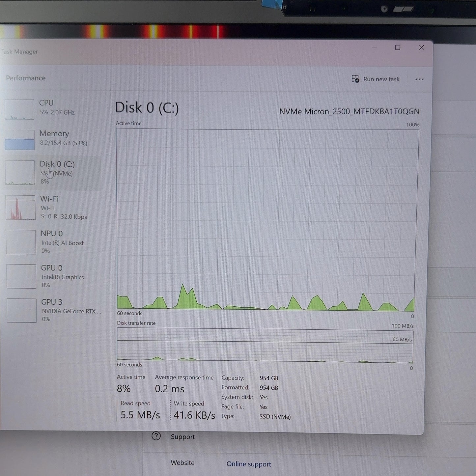Select the CPU performance graph thumbnail
This screenshot has height=476, width=476.
tap(19, 109)
